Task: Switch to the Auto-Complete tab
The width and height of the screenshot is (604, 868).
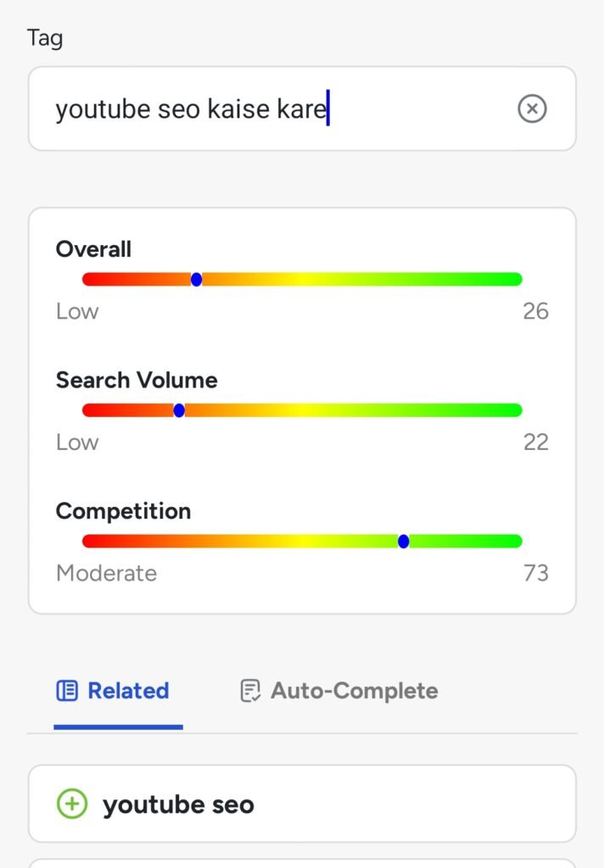Action: click(354, 690)
